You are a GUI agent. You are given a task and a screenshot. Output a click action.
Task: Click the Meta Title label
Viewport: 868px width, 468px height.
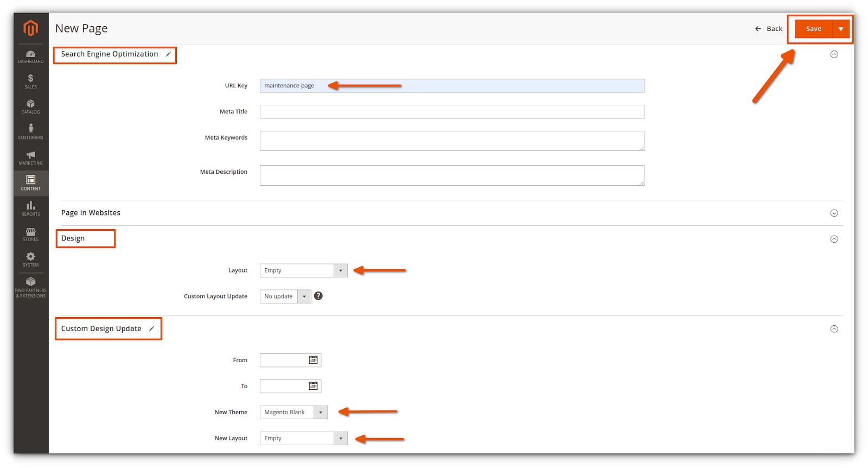coord(233,112)
